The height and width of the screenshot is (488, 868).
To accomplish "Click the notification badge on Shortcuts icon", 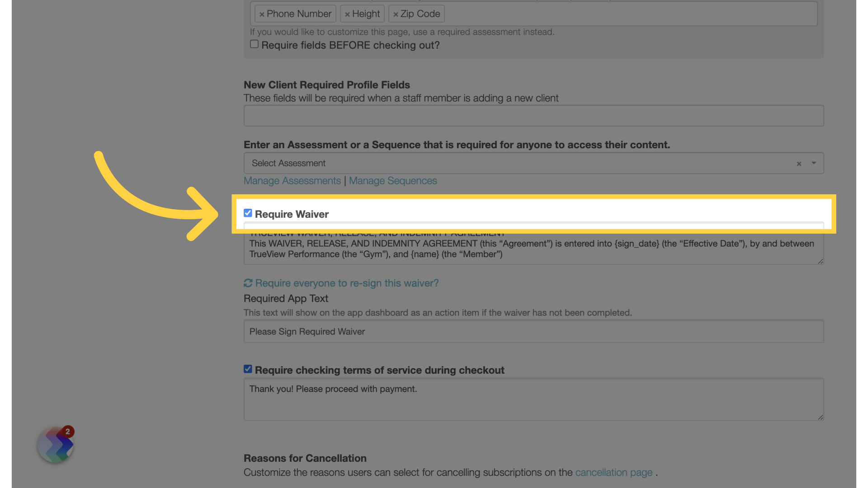I will [x=67, y=432].
